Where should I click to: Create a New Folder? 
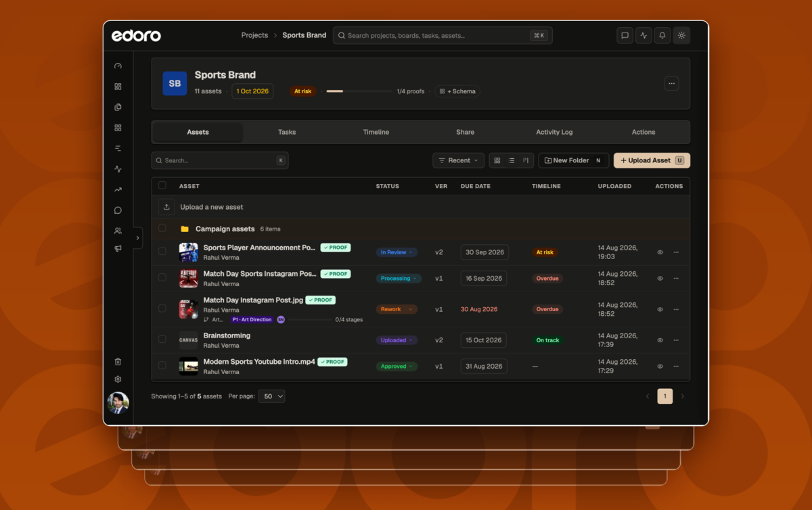point(574,160)
